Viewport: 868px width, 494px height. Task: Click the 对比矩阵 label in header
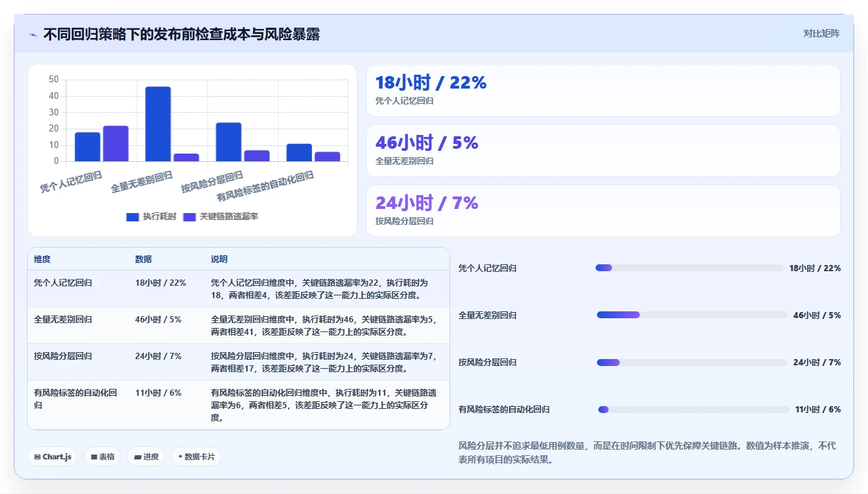point(822,33)
